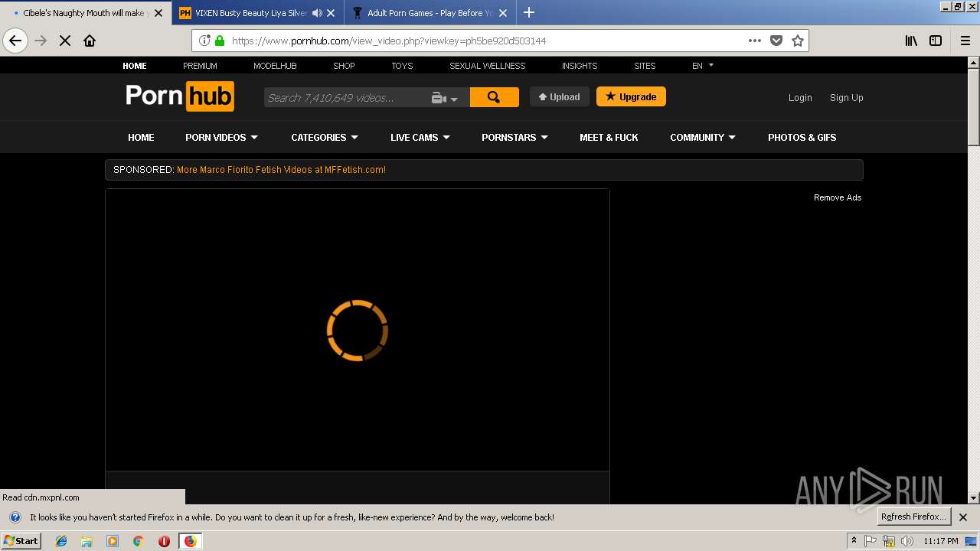Select INSIGHTS in the top bar
Viewport: 980px width, 551px height.
click(580, 66)
